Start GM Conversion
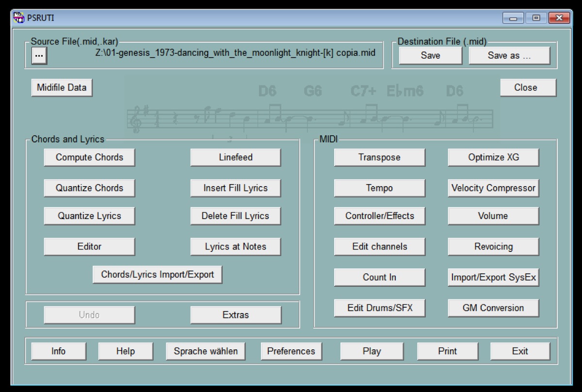Viewport: 582px width, 392px height. tap(493, 308)
